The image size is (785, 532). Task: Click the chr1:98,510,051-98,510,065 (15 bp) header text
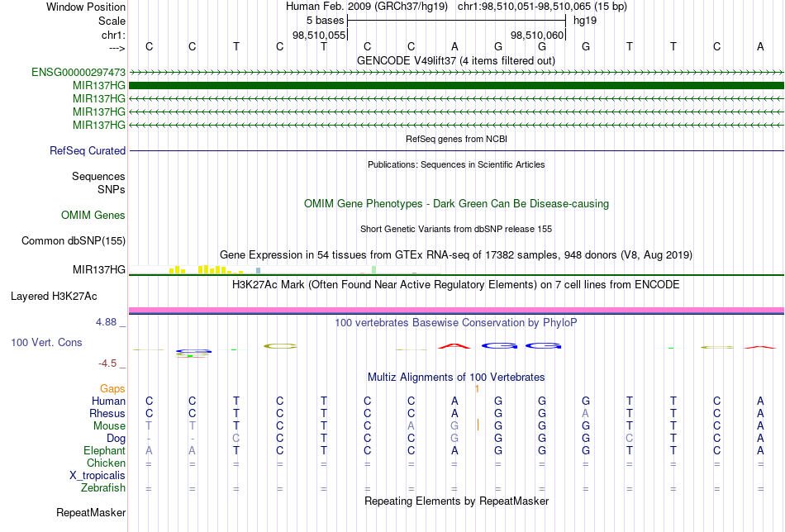pos(542,7)
